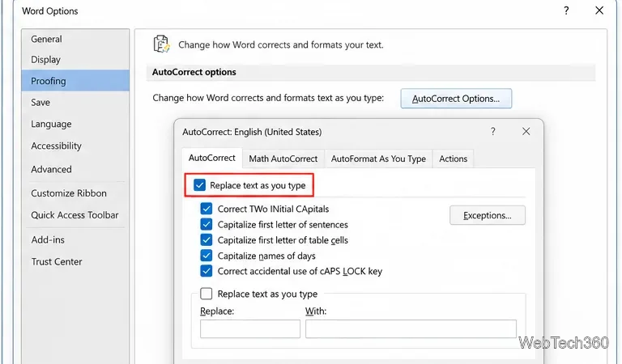Click into the Replace input field
Image resolution: width=622 pixels, height=364 pixels.
tap(250, 329)
